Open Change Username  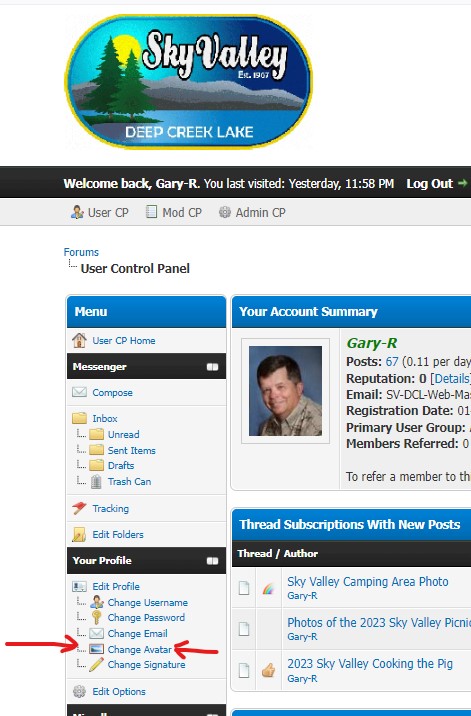[x=148, y=603]
